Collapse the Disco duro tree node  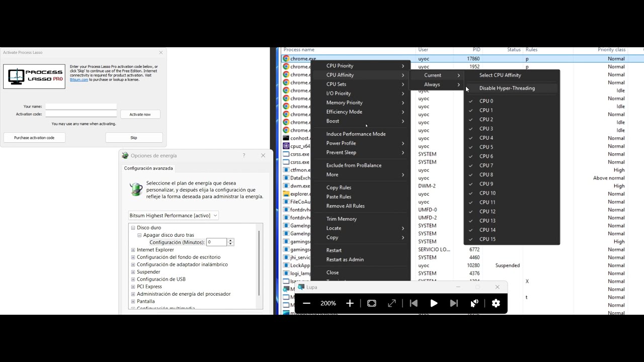click(x=133, y=228)
